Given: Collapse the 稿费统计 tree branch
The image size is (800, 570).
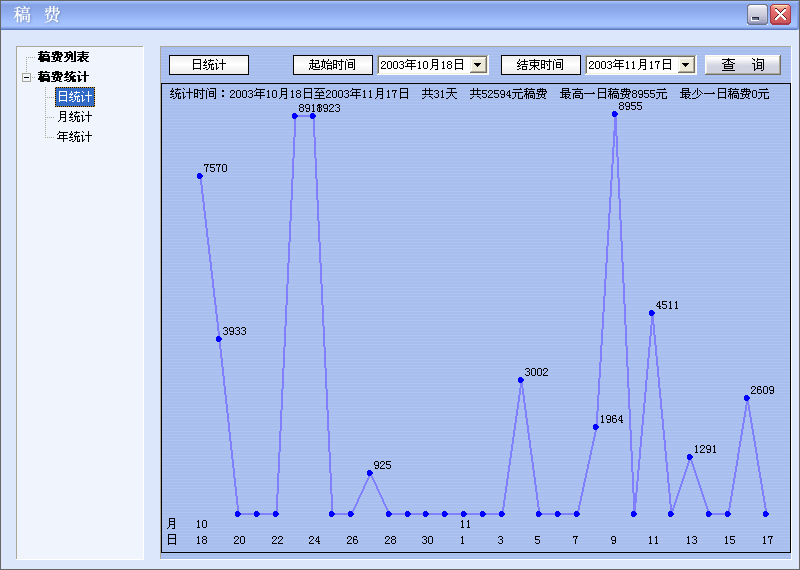Looking at the screenshot, I should (27, 78).
